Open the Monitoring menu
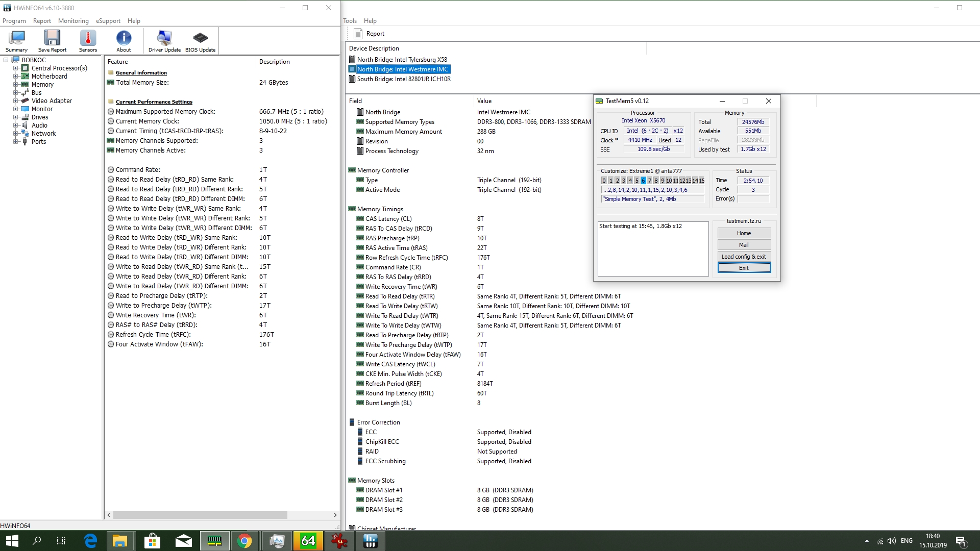Viewport: 980px width, 551px height. pyautogui.click(x=73, y=21)
